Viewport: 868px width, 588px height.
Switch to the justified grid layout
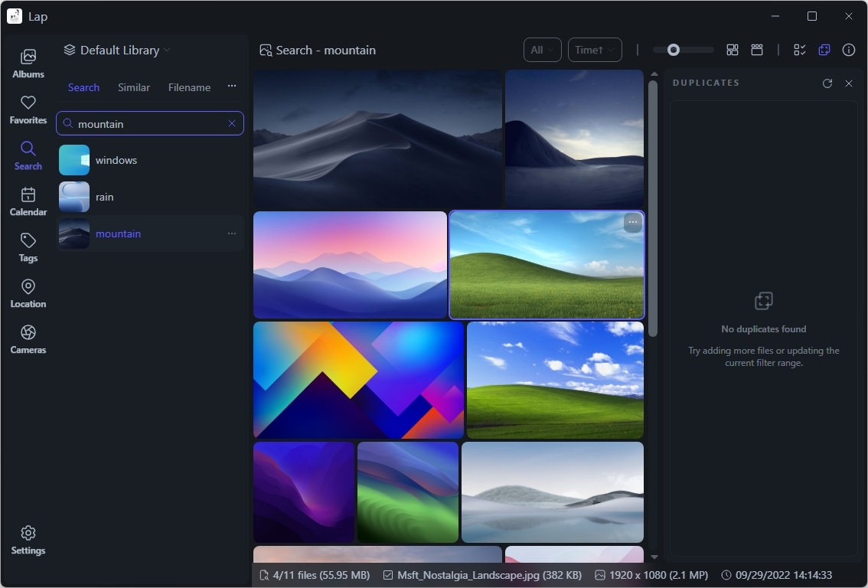733,50
